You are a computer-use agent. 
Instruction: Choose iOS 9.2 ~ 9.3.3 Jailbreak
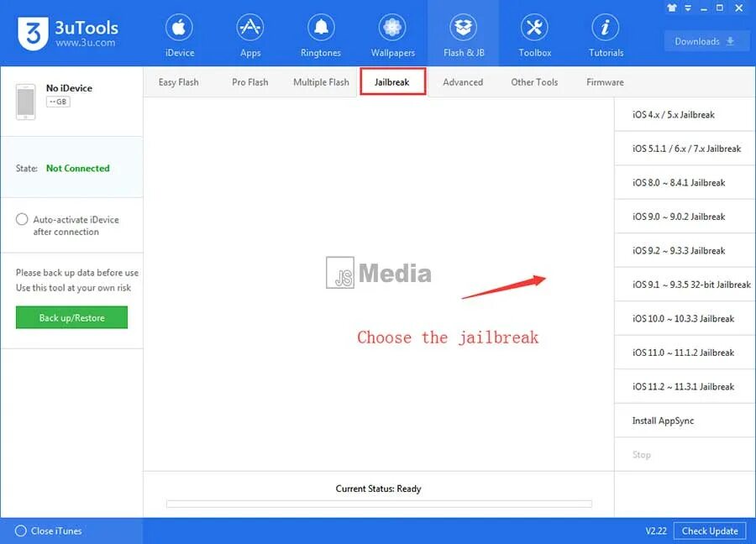(x=685, y=250)
